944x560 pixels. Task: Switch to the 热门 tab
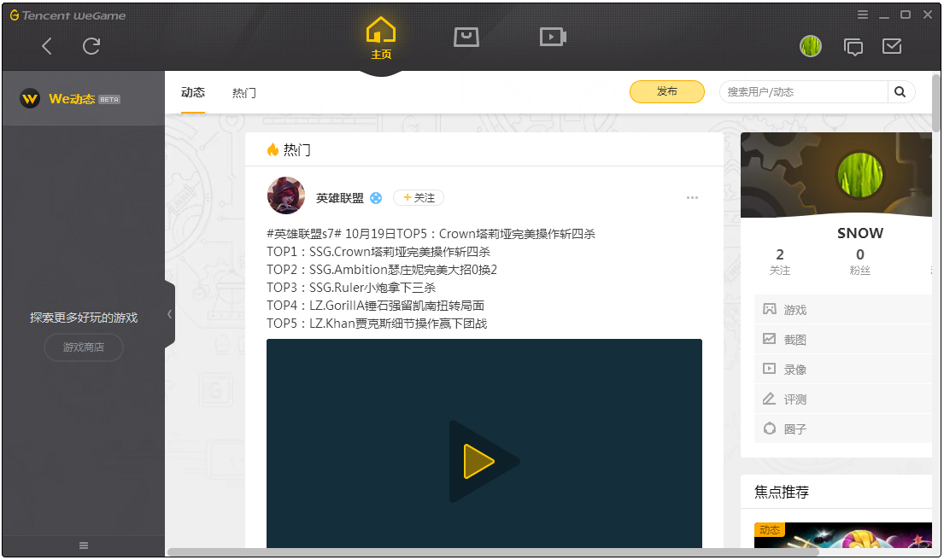(243, 92)
